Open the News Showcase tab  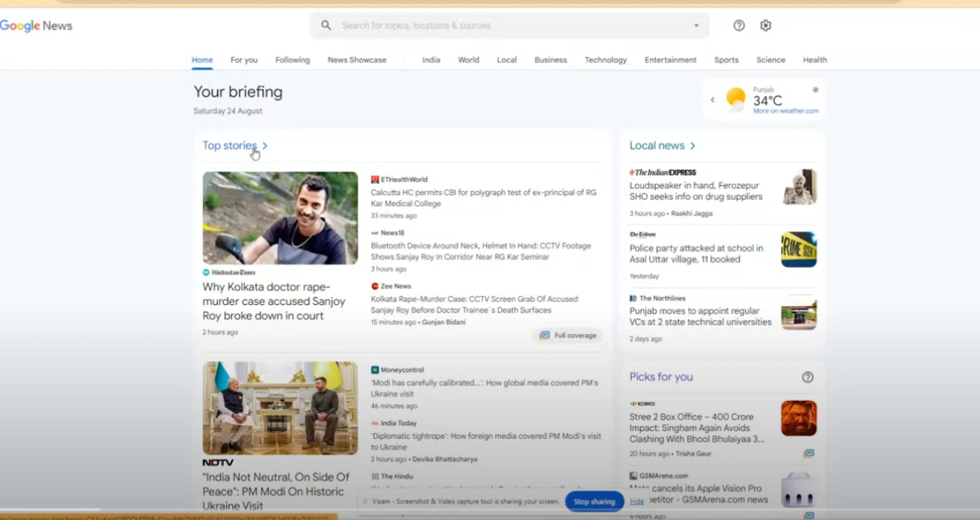point(357,60)
